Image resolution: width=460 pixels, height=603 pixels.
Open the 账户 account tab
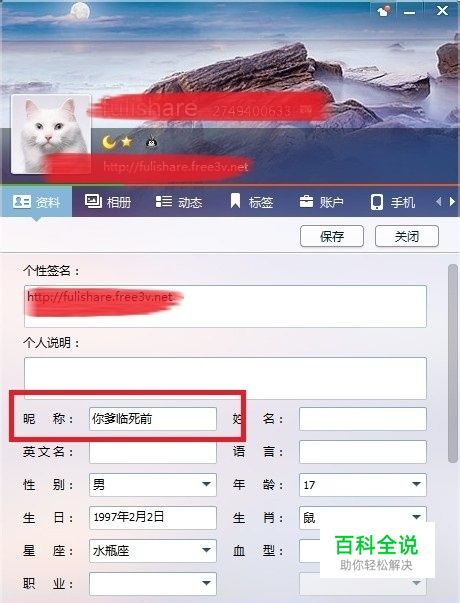(x=322, y=202)
